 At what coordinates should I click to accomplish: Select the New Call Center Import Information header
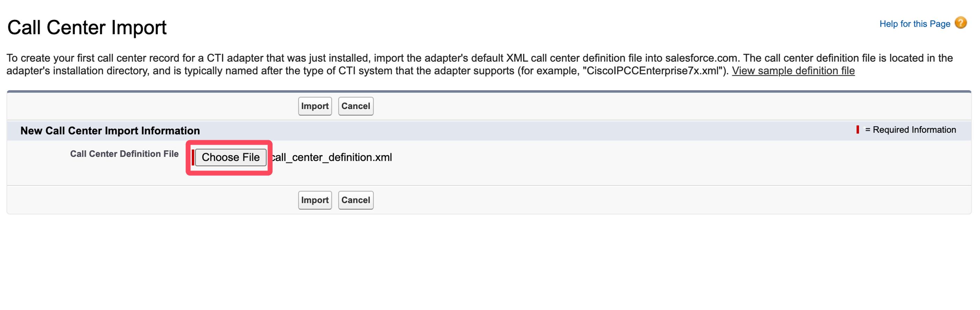coord(110,130)
